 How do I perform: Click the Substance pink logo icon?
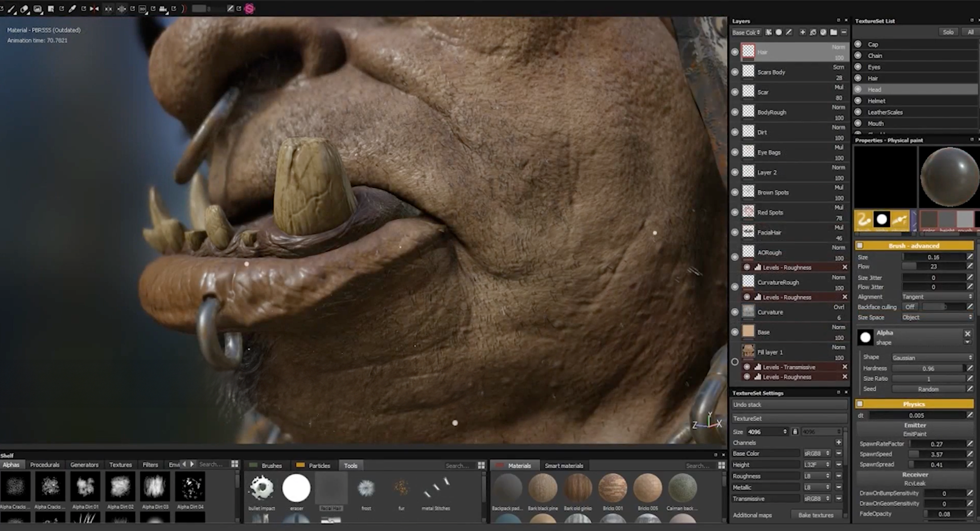pyautogui.click(x=250, y=8)
